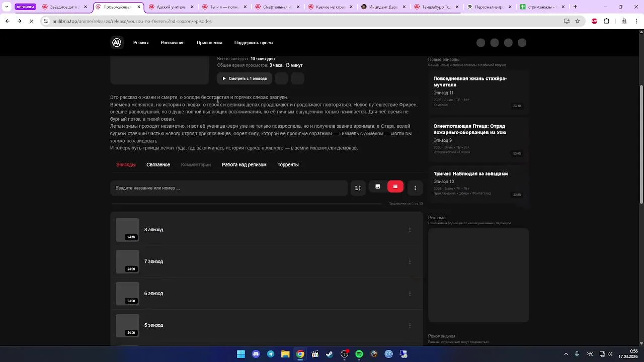Viewport: 644px width, 362px height.
Task: Focus the episode name or number search field
Action: pyautogui.click(x=229, y=188)
